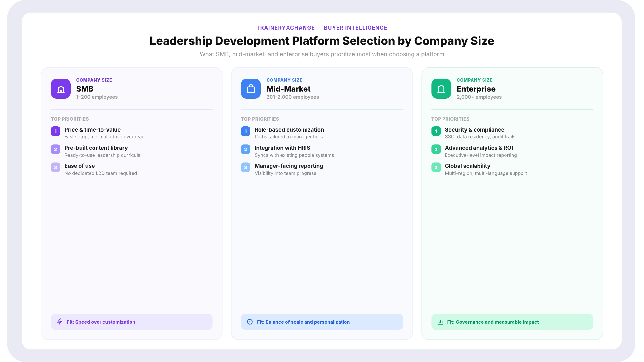This screenshot has height=362, width=644.
Task: Click 'SSO, data residency, audit trails' description
Action: (x=480, y=137)
